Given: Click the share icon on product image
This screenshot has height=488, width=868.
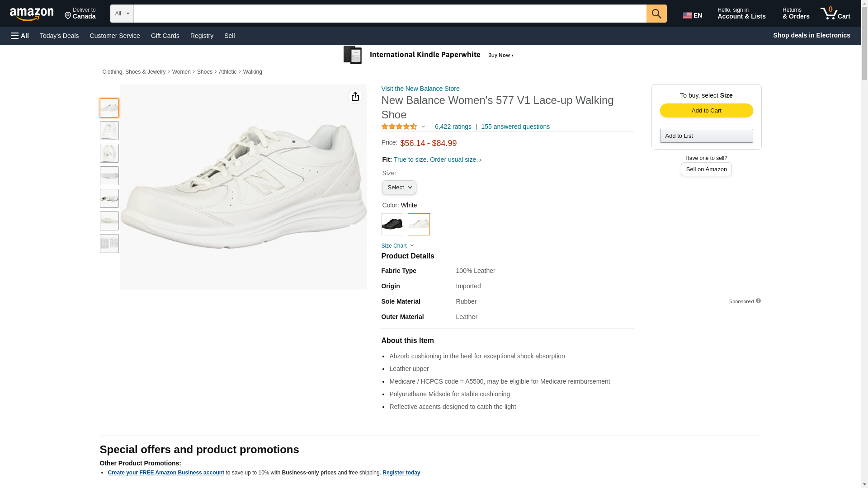Looking at the screenshot, I should tap(355, 96).
